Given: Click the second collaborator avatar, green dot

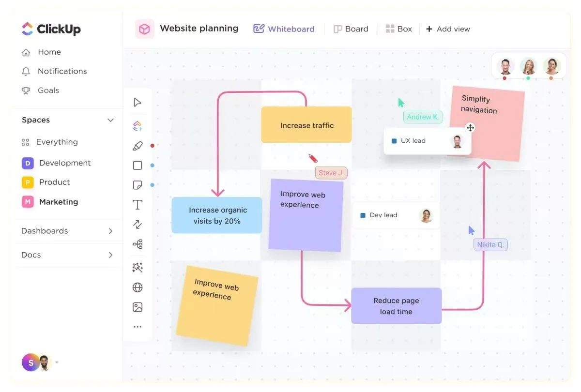Looking at the screenshot, I should pos(528,66).
